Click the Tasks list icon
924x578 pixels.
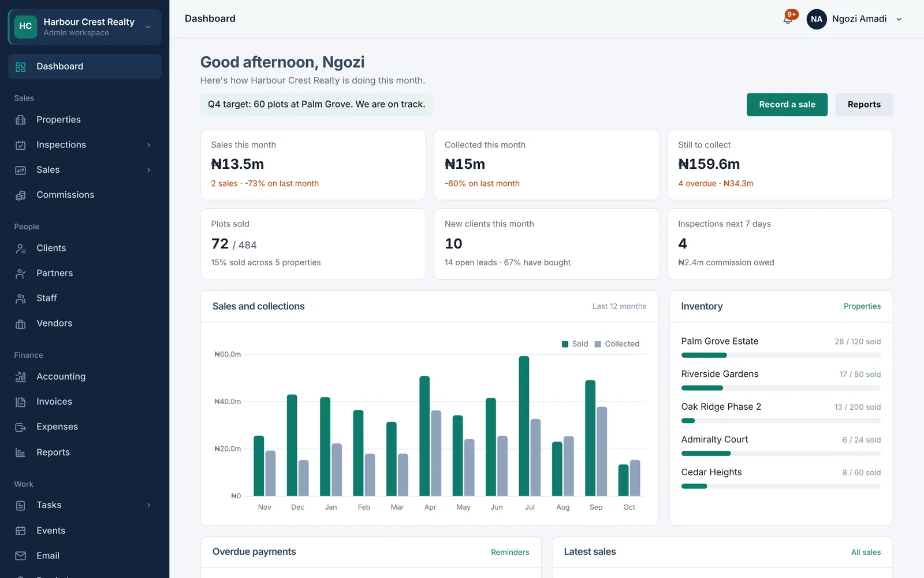point(21,505)
